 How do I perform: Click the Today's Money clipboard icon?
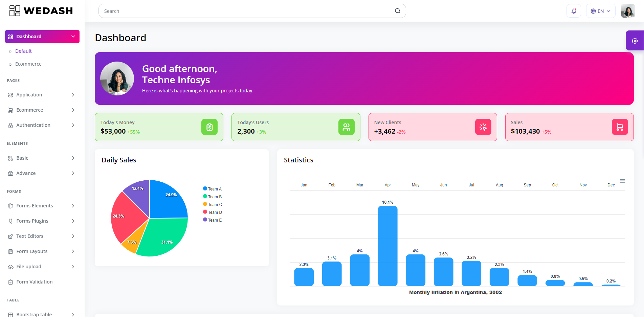209,127
